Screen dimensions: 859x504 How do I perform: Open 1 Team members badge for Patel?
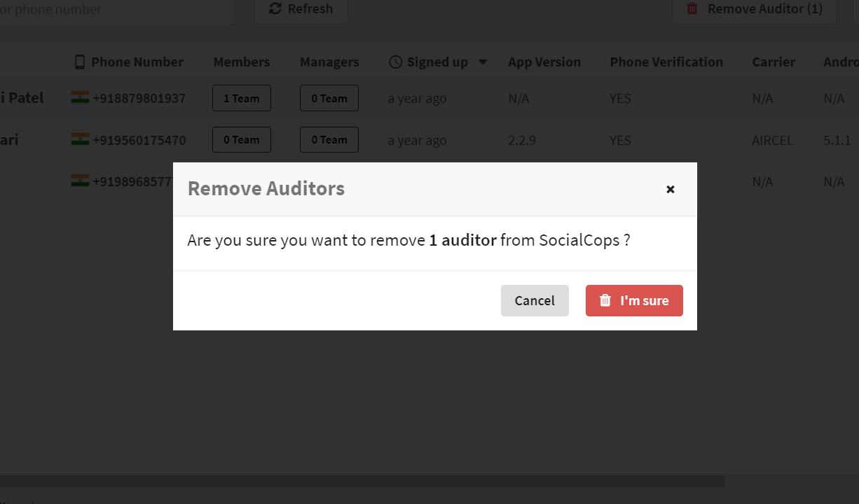242,98
